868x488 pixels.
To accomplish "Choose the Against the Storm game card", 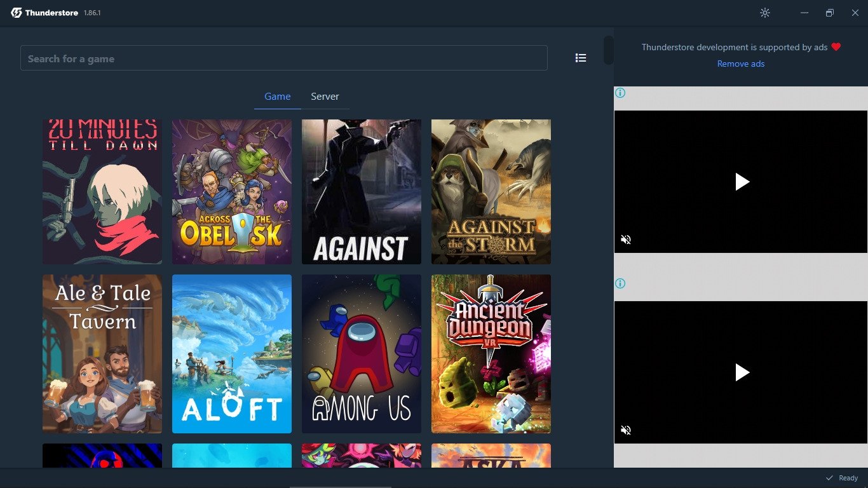I will click(x=491, y=191).
